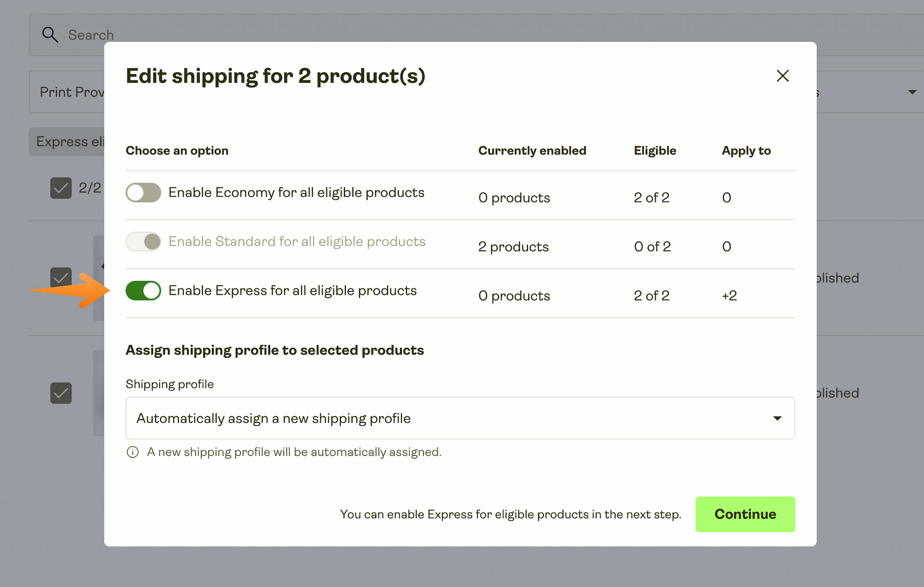
Task: Click the Express eligible filter chip
Action: [67, 142]
